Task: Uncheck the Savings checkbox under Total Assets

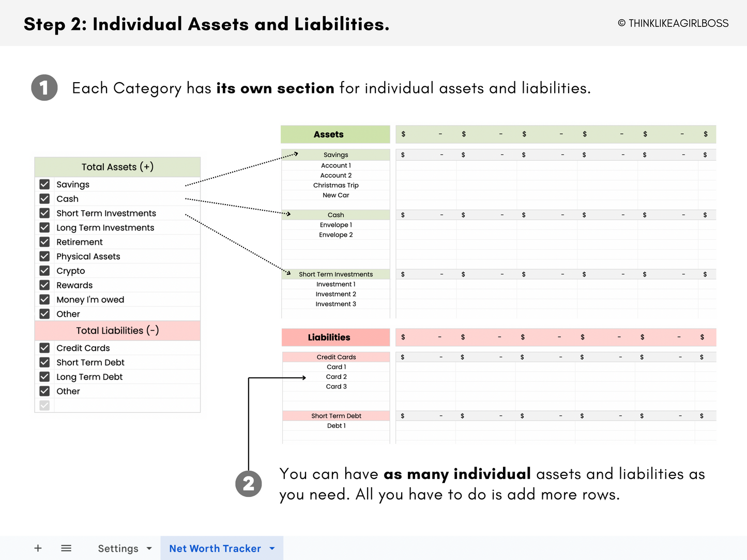Action: point(44,184)
